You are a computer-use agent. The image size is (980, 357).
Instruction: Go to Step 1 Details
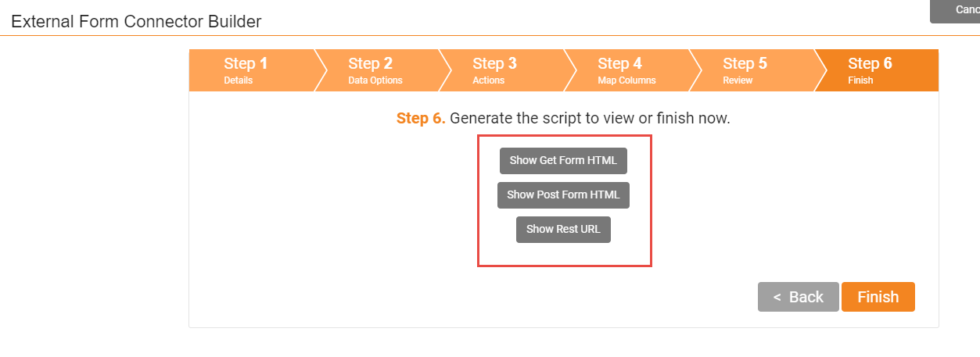(250, 70)
